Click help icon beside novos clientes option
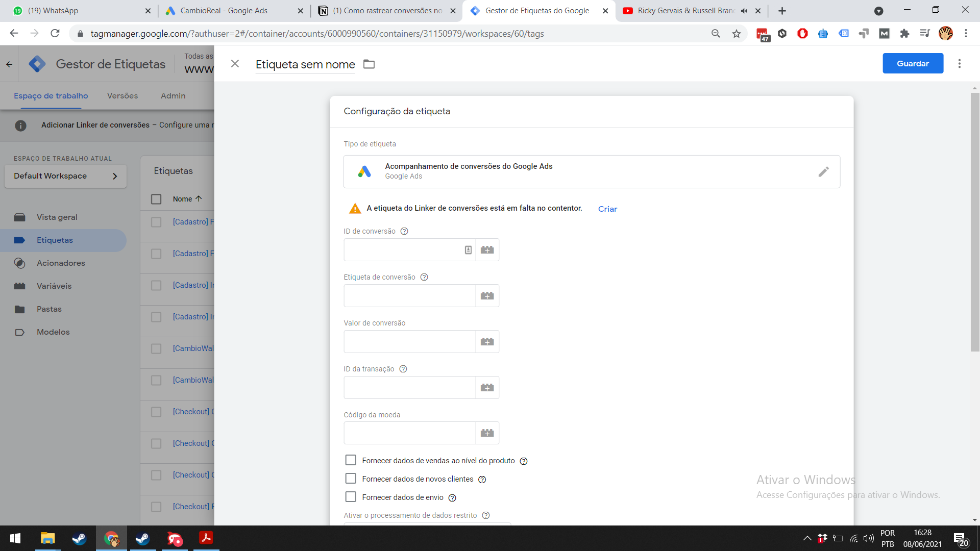980x551 pixels. [x=482, y=480]
